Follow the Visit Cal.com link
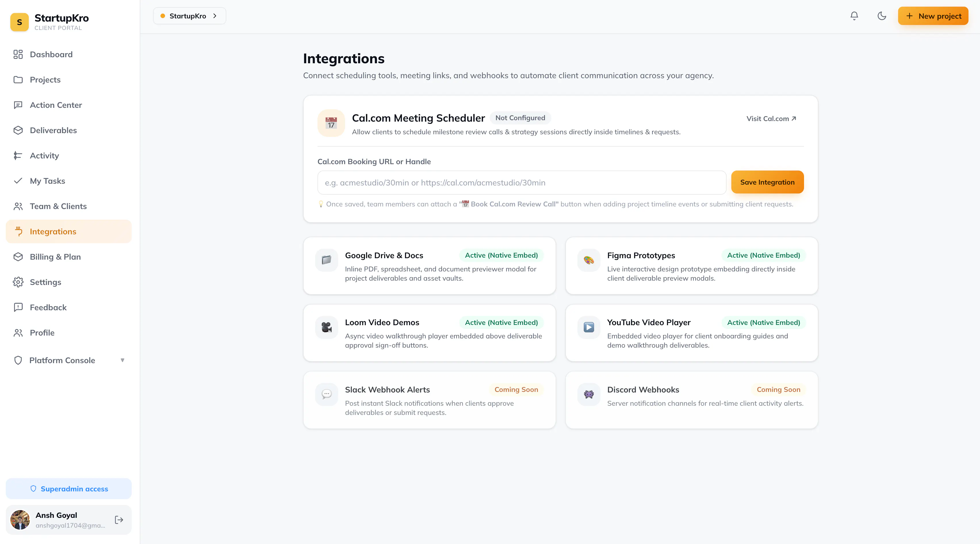The height and width of the screenshot is (544, 980). (x=771, y=119)
